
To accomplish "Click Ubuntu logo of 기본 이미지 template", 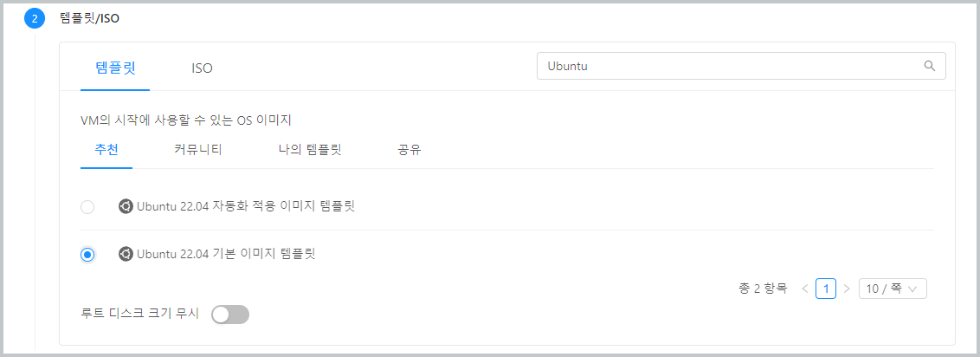I will pos(126,254).
